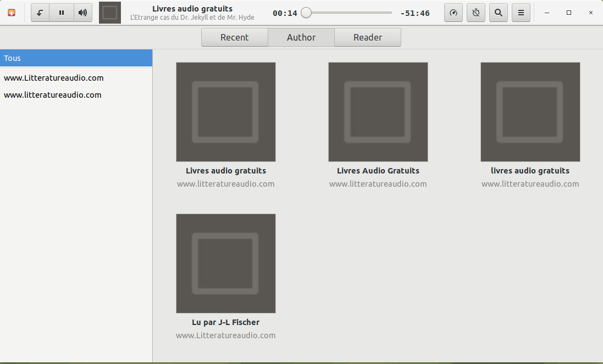603x364 pixels.
Task: Rewind playback with the back arrow button
Action: click(x=40, y=13)
